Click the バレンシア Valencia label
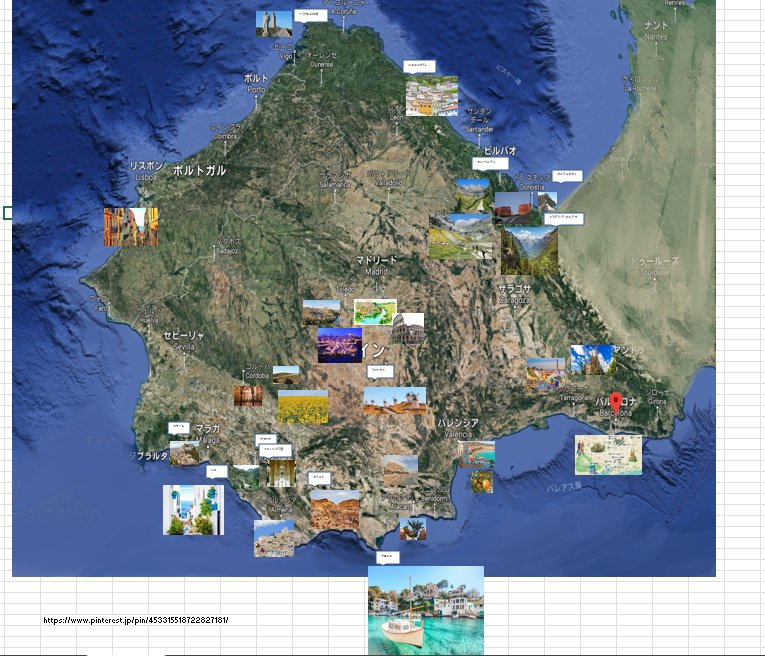The height and width of the screenshot is (656, 765). tap(458, 428)
